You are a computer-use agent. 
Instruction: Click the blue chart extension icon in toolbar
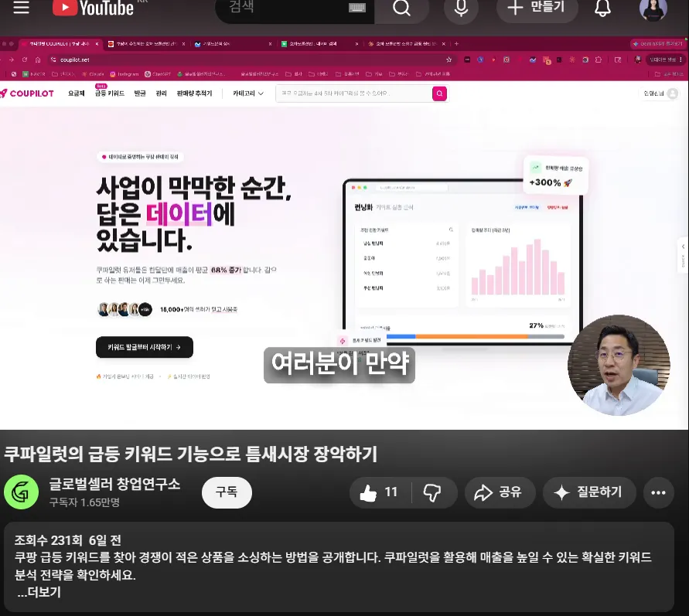(x=533, y=60)
